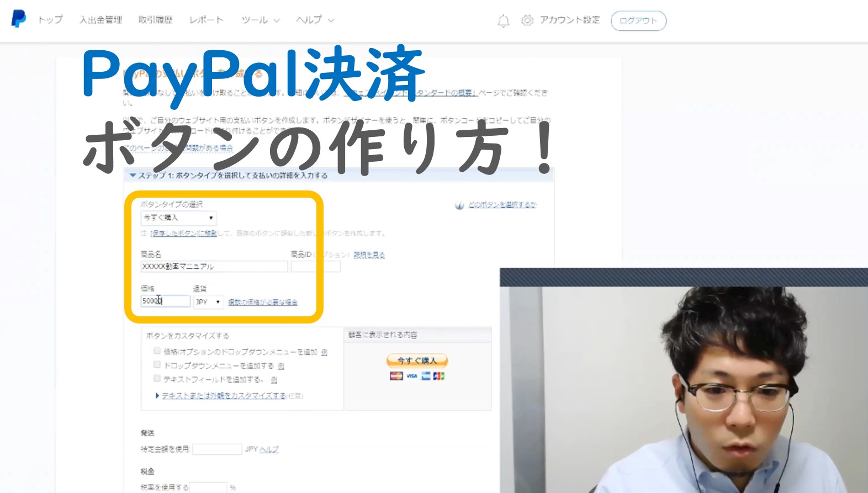Click the ヘルプ link next to JPY shipping

[x=269, y=449]
